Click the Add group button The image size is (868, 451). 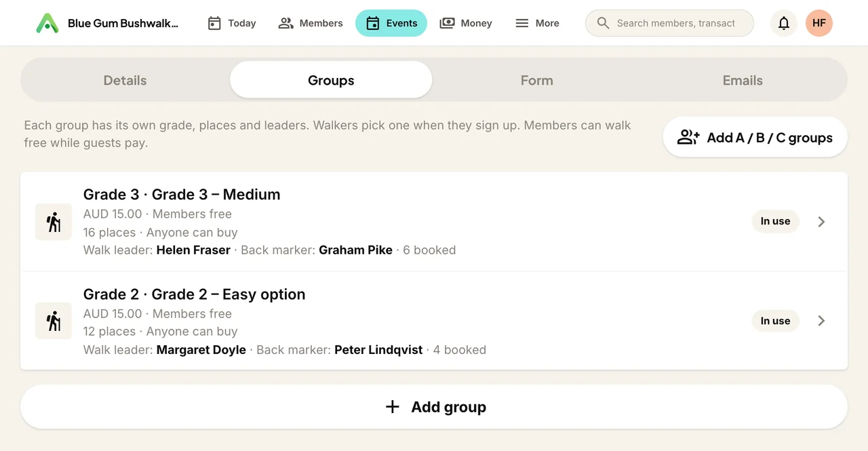pos(434,407)
